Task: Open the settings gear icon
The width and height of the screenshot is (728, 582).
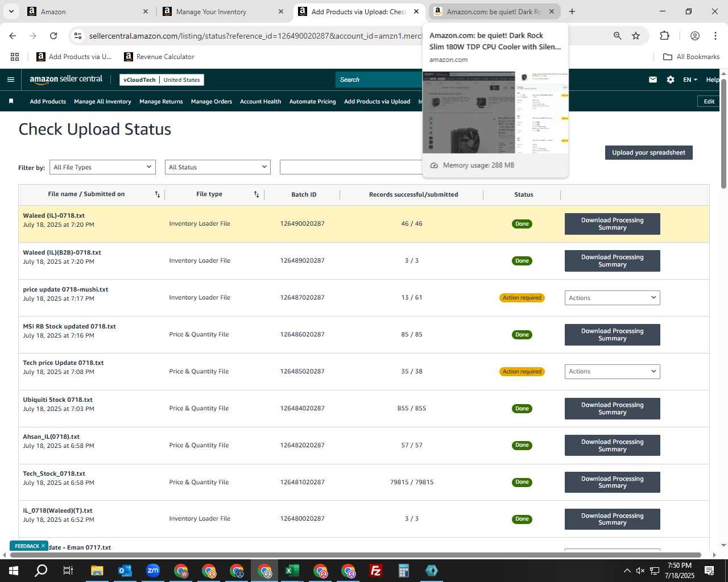Action: (x=671, y=80)
